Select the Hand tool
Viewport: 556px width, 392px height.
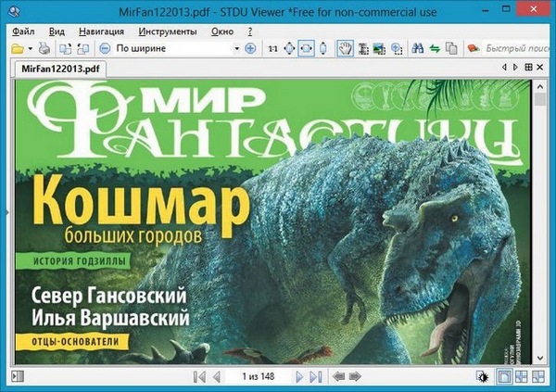coord(345,48)
